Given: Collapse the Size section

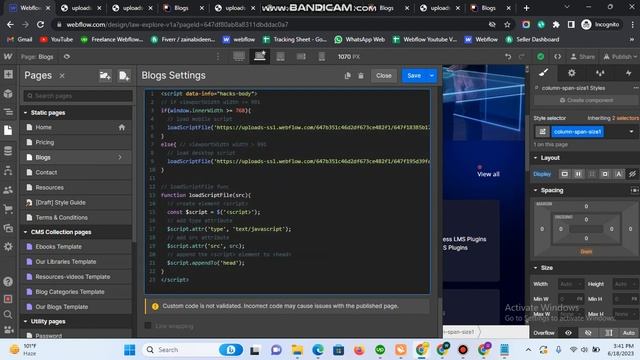Looking at the screenshot, I should (536, 268).
